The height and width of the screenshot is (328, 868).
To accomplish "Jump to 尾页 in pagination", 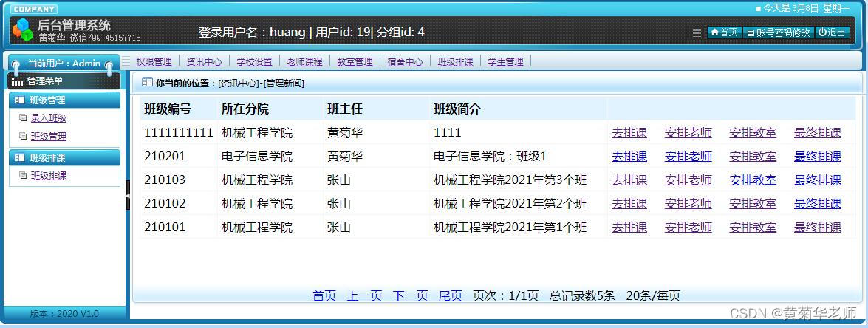I will (x=451, y=296).
